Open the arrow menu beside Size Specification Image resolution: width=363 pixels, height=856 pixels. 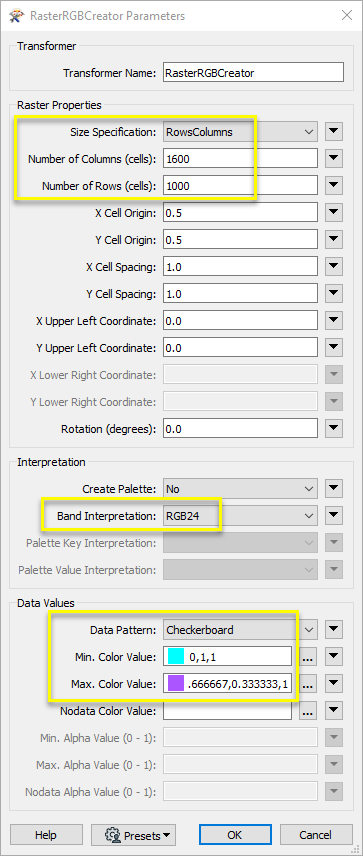click(334, 132)
